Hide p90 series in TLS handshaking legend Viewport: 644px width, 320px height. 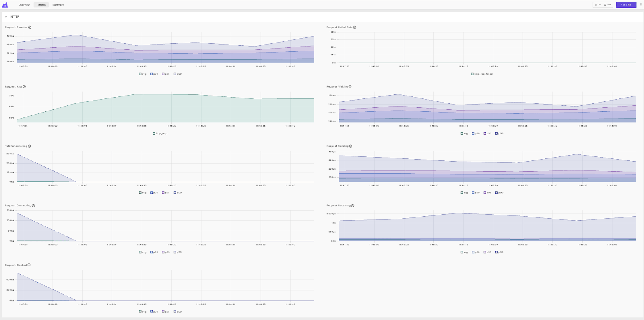(154, 193)
